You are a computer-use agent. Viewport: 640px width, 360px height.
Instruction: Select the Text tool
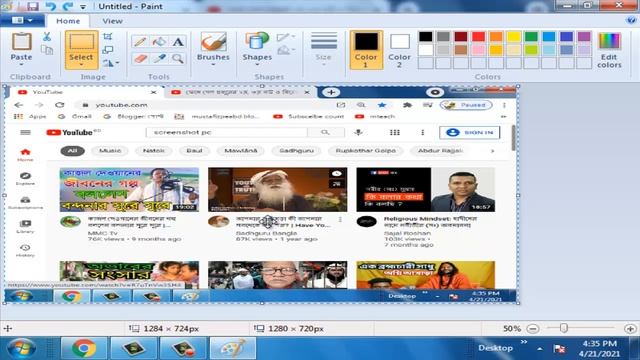click(x=178, y=41)
